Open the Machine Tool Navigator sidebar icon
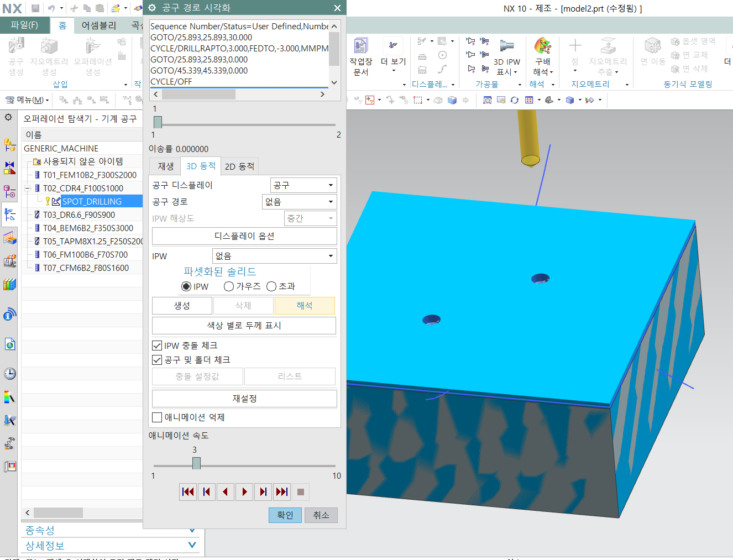 [x=9, y=261]
